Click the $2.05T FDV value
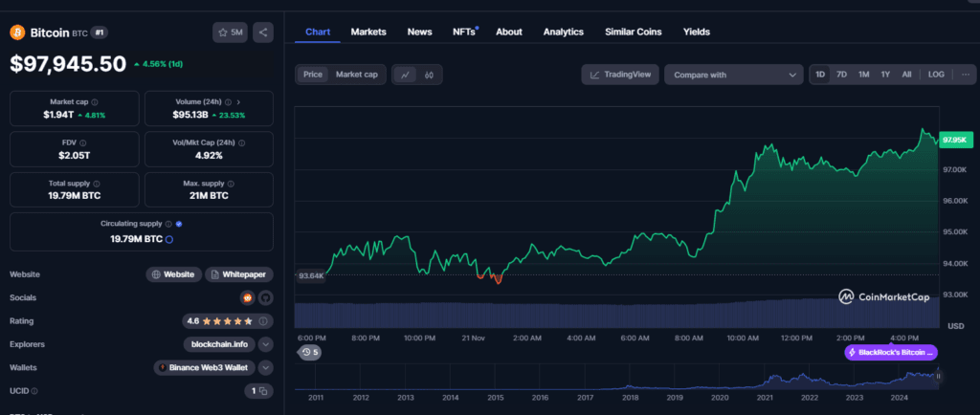Image resolution: width=980 pixels, height=415 pixels. coord(74,156)
